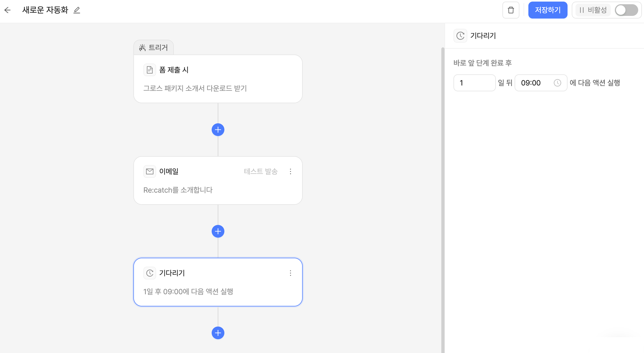
Task: Click the panel vertical scrollbar
Action: coord(443,185)
